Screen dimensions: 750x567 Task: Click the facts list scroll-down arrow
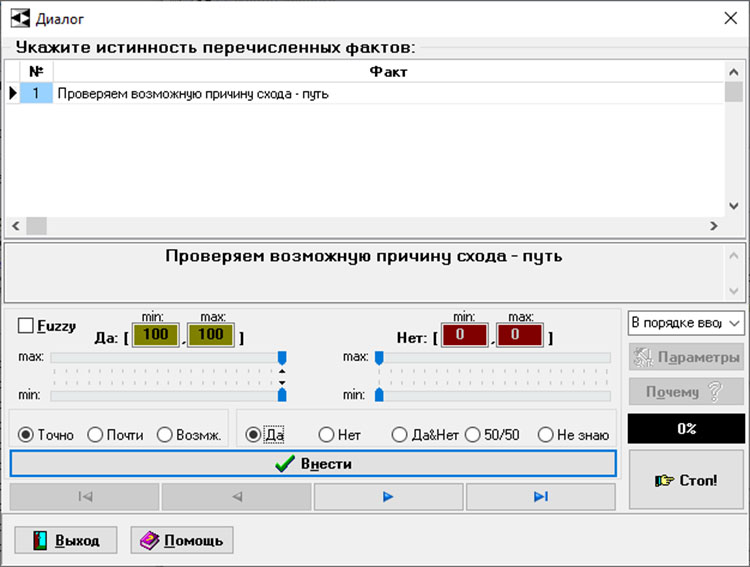point(735,207)
